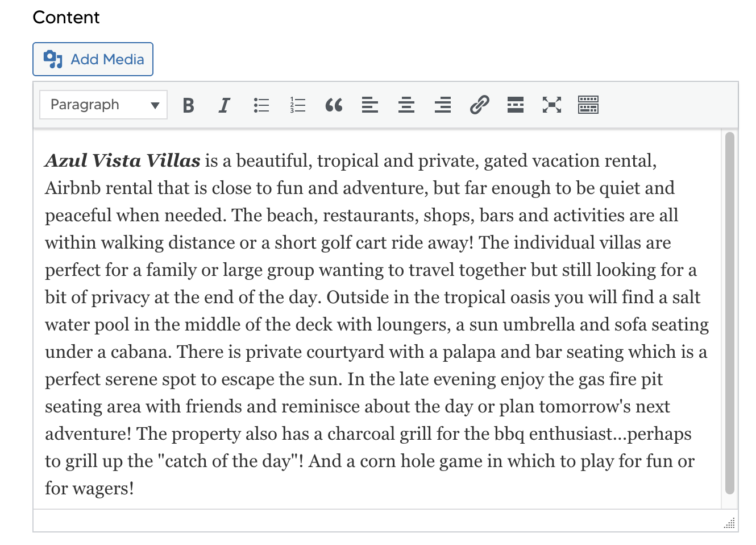Align text center

click(406, 105)
